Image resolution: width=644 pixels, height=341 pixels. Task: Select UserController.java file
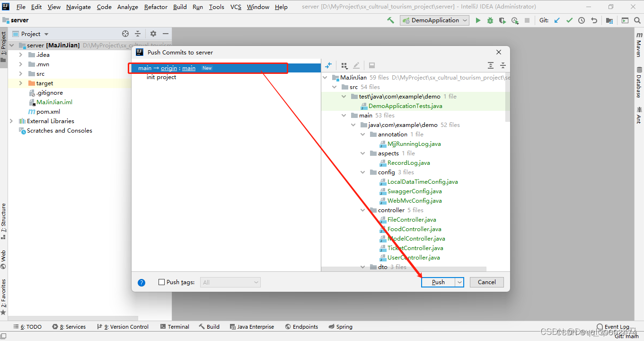point(414,258)
